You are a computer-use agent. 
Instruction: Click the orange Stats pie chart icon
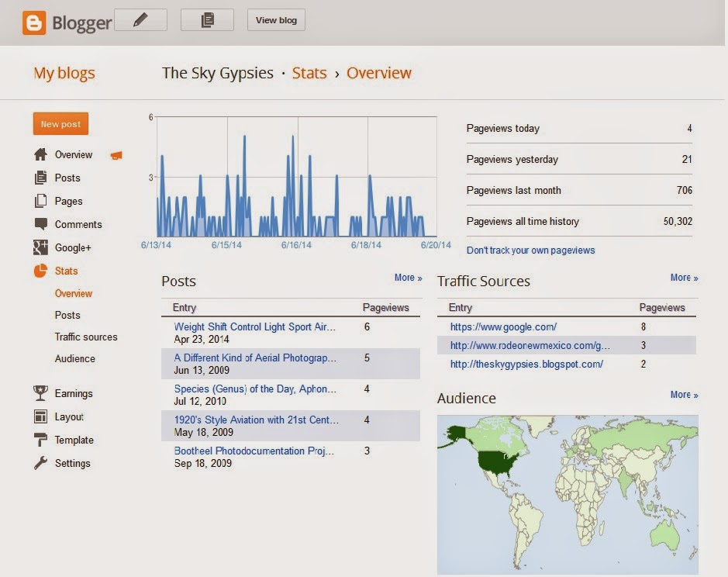click(40, 271)
